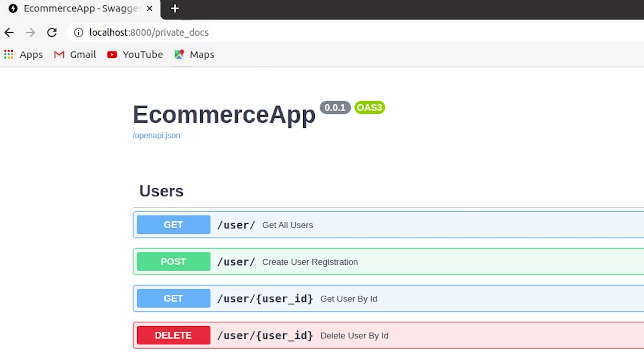Viewport: 644px width, 364px height.
Task: Click the red DELETE method badge
Action: (173, 335)
